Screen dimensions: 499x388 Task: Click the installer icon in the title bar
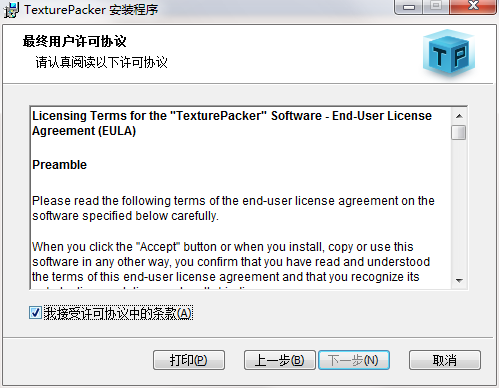tap(11, 9)
